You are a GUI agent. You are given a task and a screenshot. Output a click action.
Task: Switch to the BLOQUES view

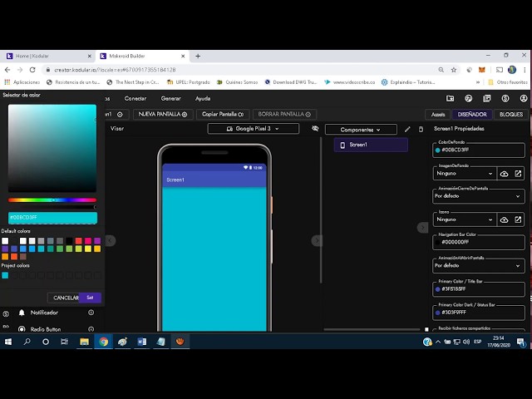pyautogui.click(x=511, y=115)
